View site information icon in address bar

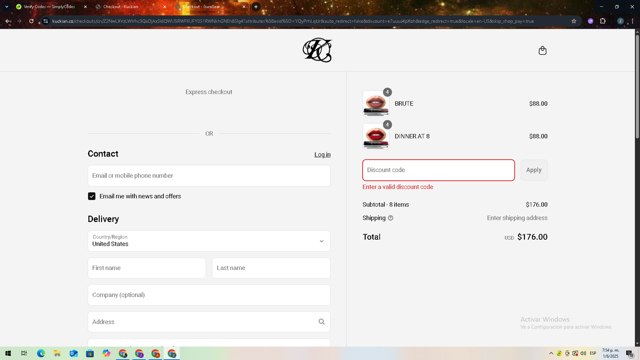(x=46, y=21)
